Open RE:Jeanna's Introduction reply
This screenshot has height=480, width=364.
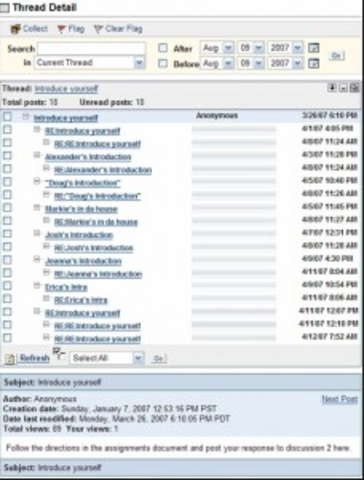(98, 274)
